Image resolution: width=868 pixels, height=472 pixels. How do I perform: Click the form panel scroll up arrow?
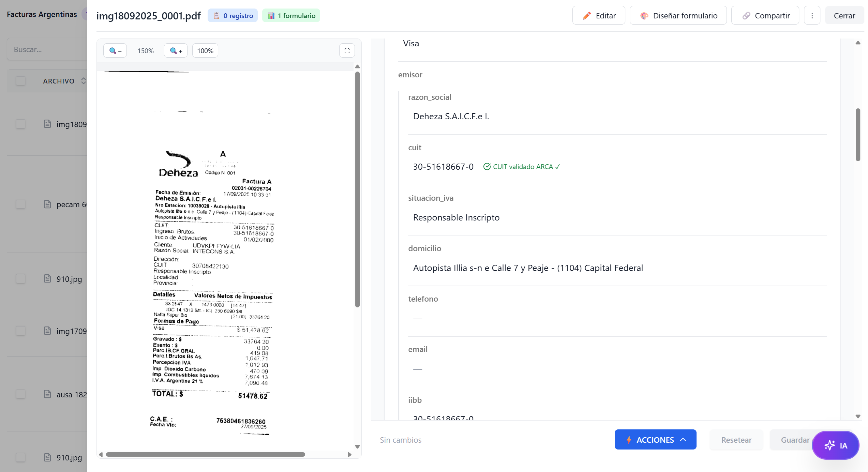click(x=858, y=43)
